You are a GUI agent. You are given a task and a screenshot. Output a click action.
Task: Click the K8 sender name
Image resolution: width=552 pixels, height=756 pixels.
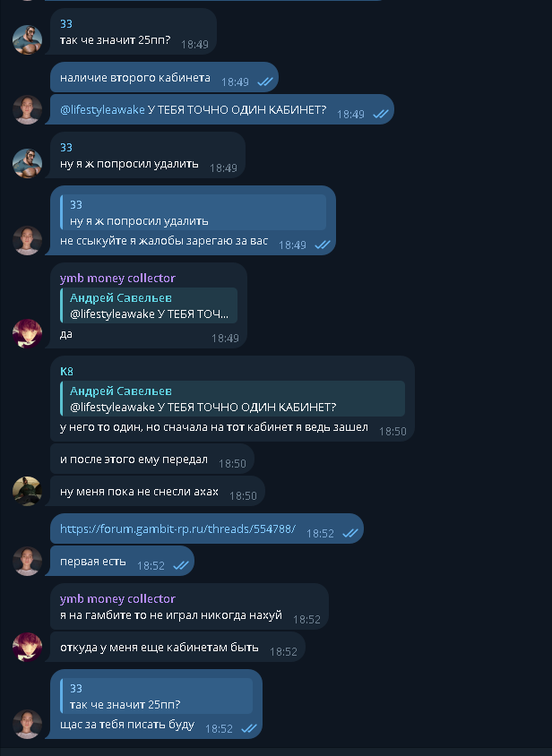tap(66, 371)
